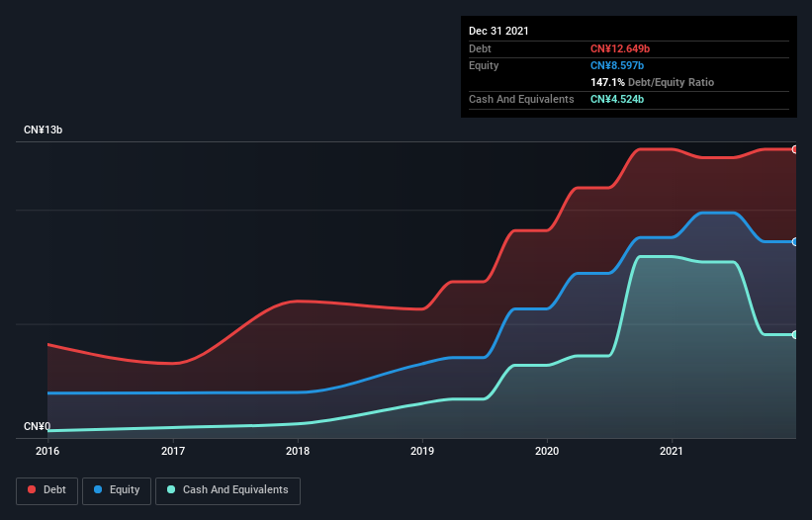
Task: Click the red Debt legend dot
Action: [32, 489]
